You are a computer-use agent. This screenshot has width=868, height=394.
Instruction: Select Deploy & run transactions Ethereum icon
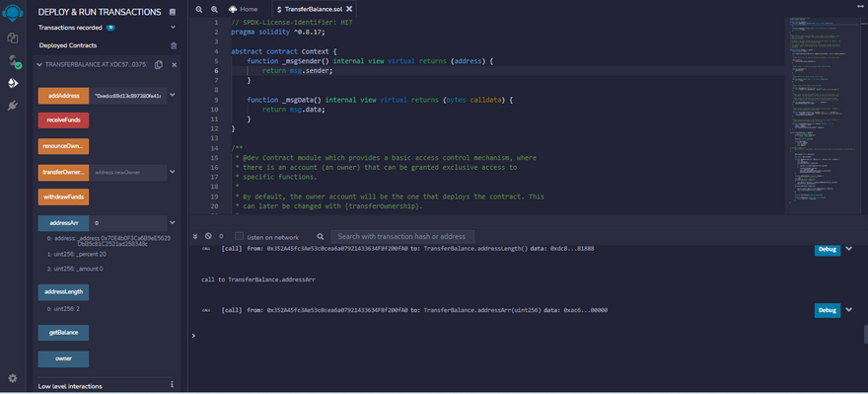(13, 83)
